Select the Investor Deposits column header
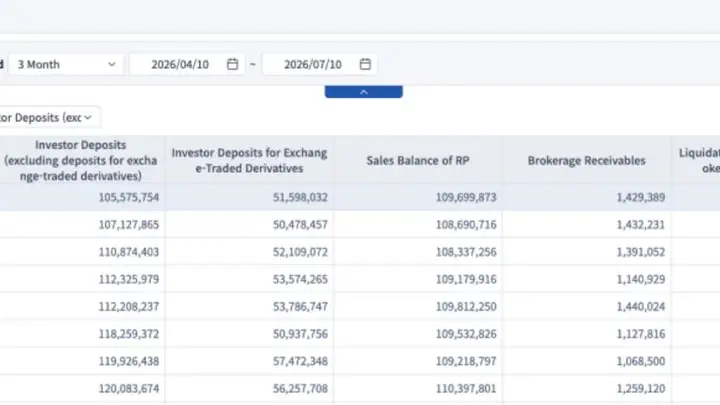 click(x=81, y=160)
